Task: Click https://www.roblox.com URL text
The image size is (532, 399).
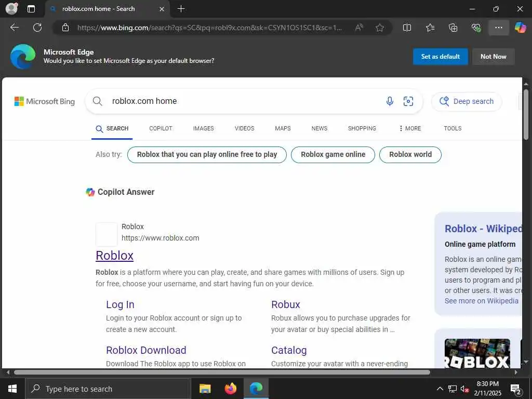Action: (161, 238)
